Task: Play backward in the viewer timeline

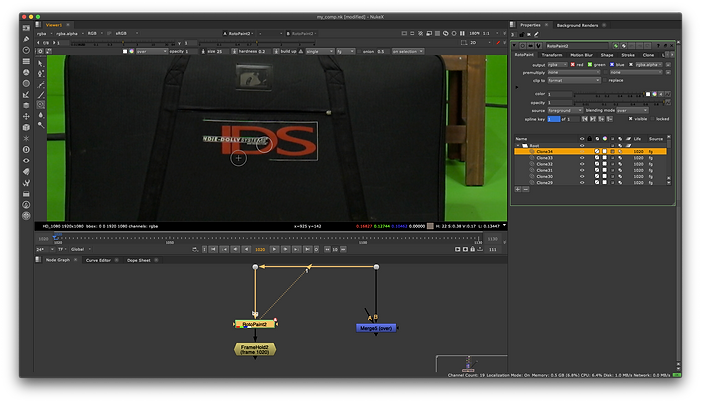Action: tap(246, 249)
